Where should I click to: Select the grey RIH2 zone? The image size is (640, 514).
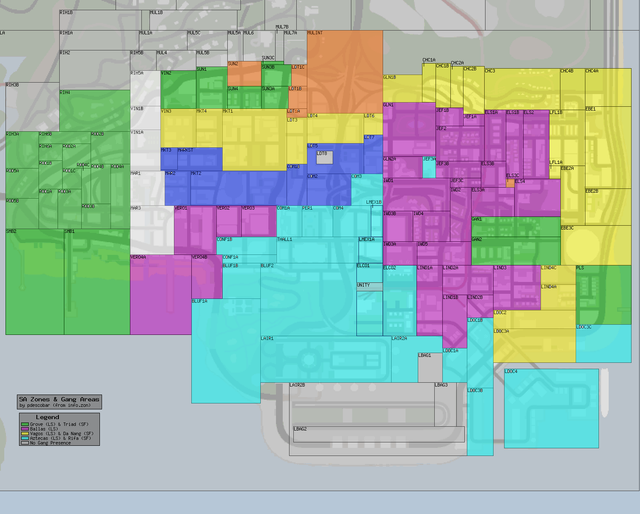[x=95, y=70]
